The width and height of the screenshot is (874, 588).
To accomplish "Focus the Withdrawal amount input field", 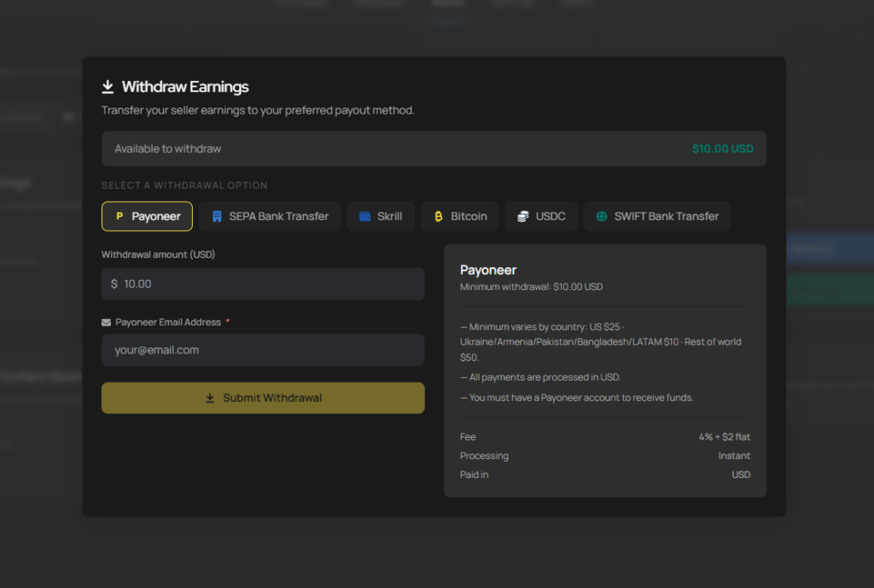I will click(271, 284).
